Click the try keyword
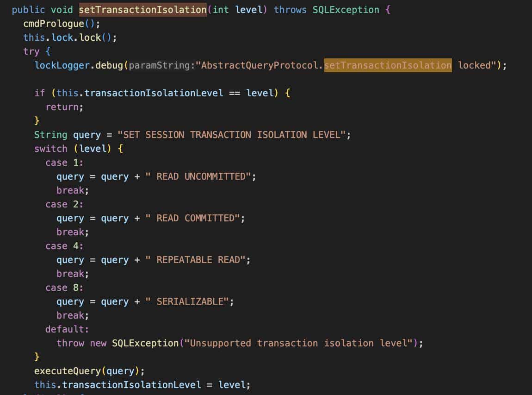This screenshot has width=532, height=395. (31, 51)
